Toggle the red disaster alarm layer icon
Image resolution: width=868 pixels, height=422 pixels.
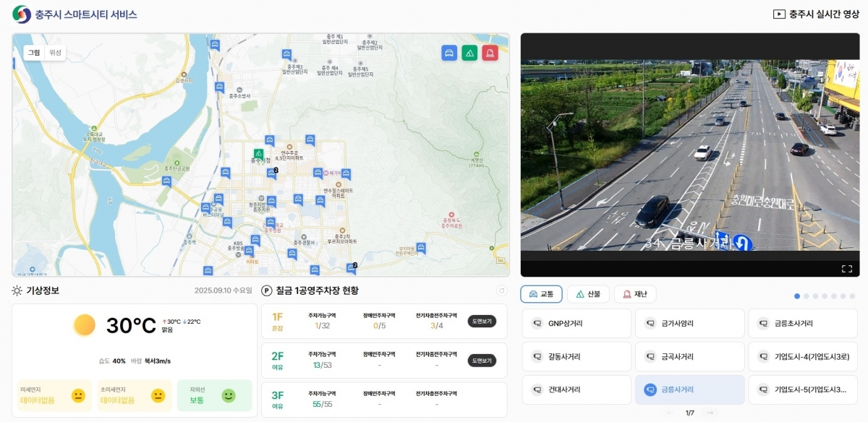[490, 53]
